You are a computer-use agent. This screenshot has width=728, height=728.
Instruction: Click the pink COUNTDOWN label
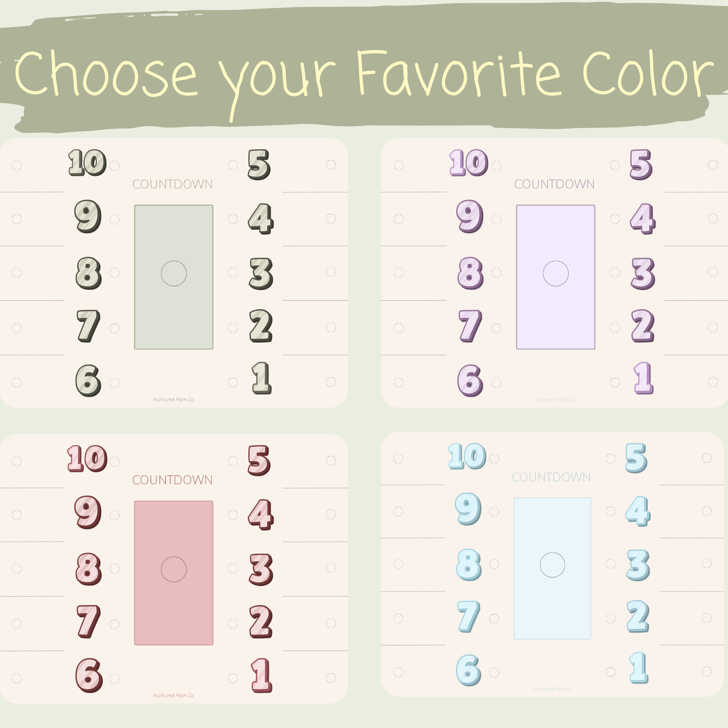pos(172,480)
